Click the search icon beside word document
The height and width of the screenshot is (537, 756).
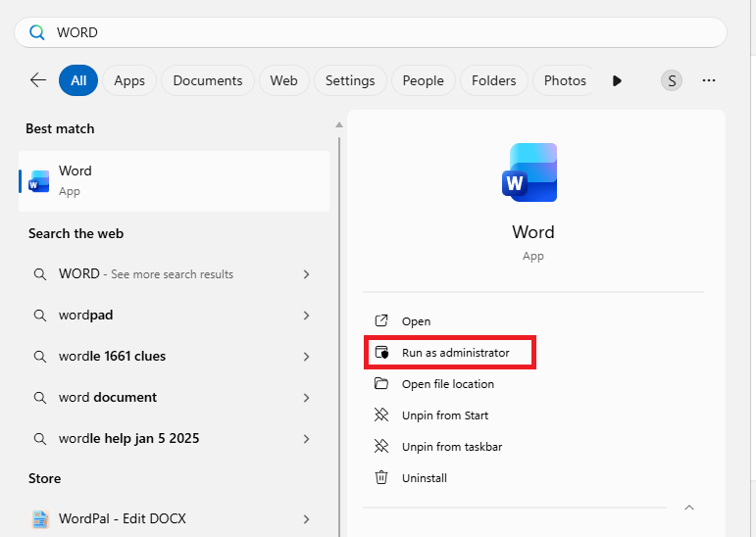point(40,398)
